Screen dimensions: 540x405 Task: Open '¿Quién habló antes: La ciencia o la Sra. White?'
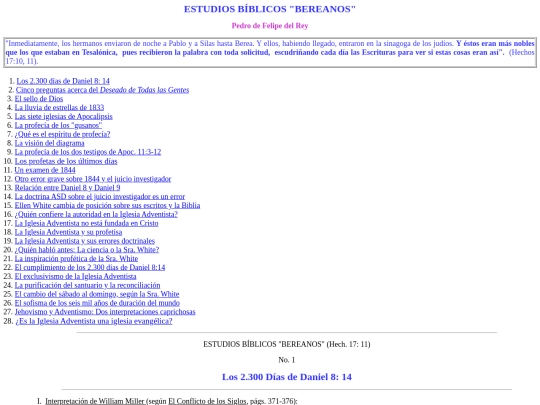click(x=87, y=250)
